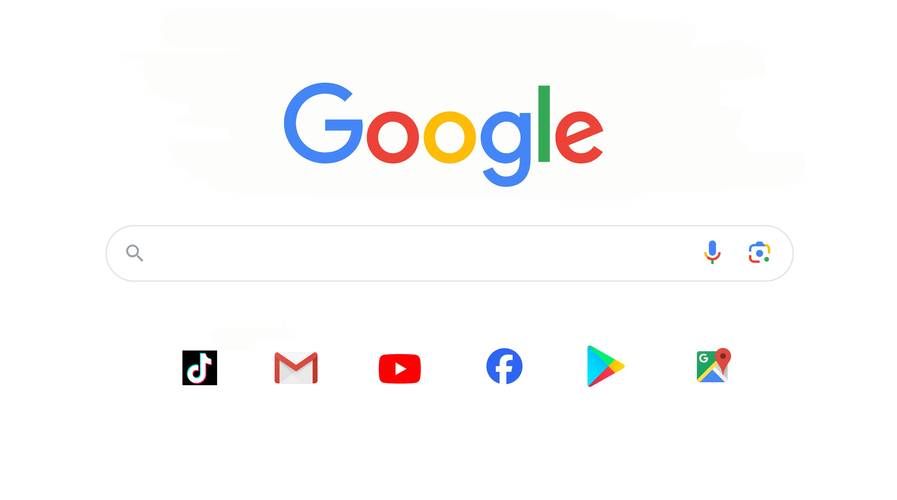The image size is (897, 500).
Task: Click the green letter l in logo
Action: pyautogui.click(x=544, y=124)
